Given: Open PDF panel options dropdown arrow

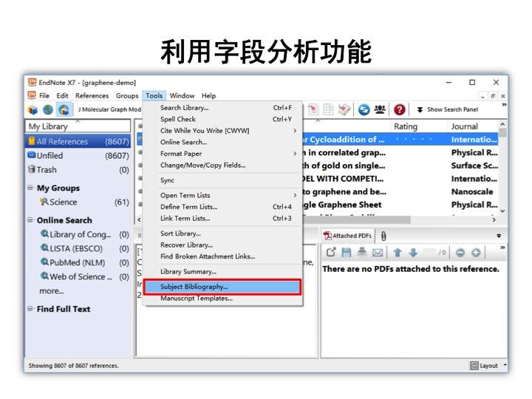Looking at the screenshot, I should [499, 236].
